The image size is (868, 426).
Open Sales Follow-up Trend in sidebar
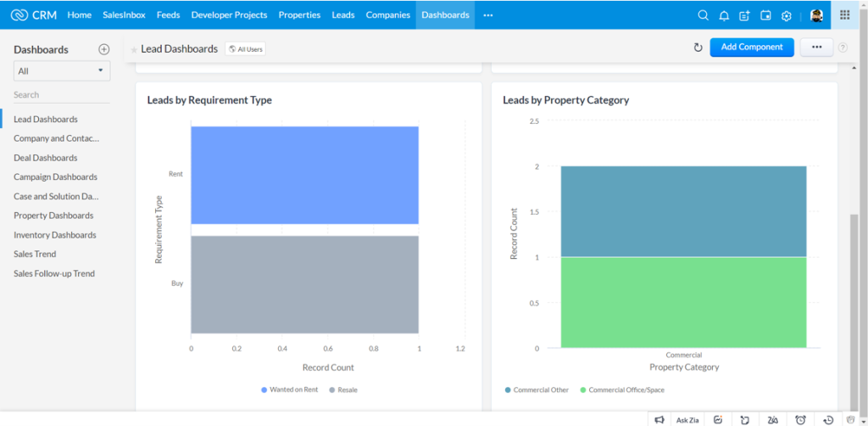(x=54, y=273)
